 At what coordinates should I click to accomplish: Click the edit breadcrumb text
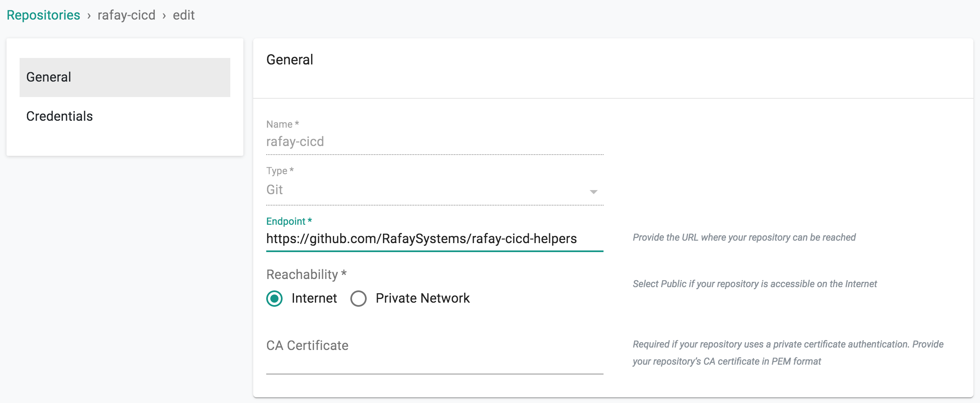tap(183, 15)
